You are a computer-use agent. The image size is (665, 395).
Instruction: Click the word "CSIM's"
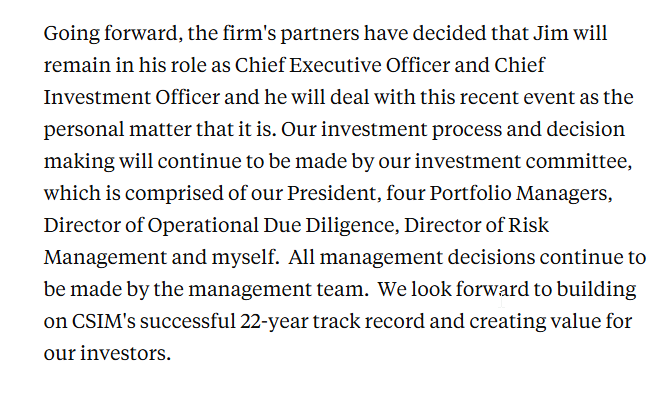click(x=103, y=321)
